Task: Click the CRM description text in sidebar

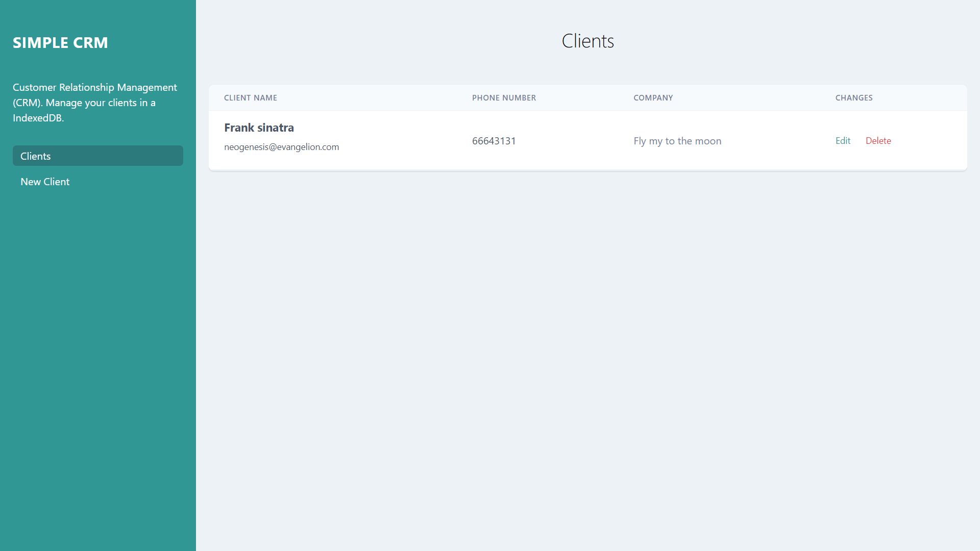Action: point(94,102)
